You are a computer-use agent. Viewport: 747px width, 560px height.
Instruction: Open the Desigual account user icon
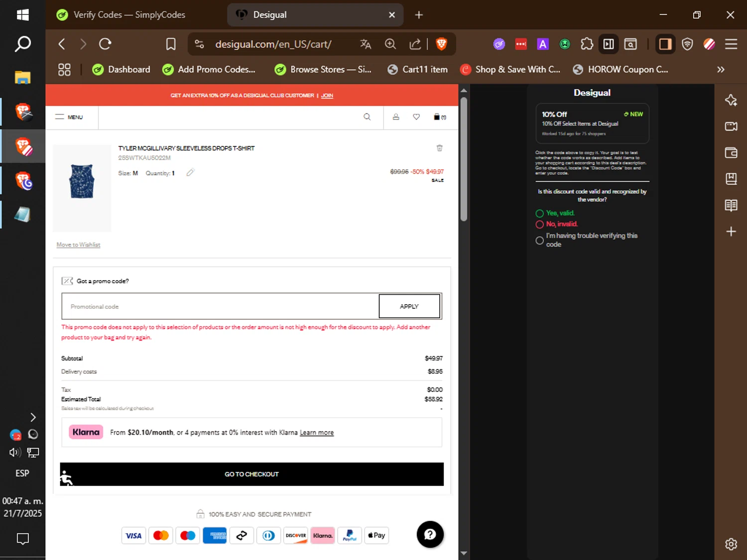396,117
